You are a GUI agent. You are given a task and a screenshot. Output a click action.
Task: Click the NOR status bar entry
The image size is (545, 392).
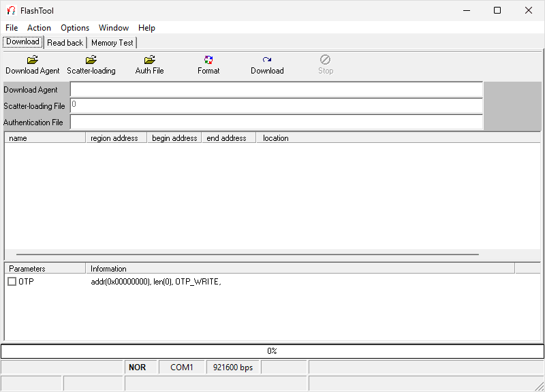click(x=141, y=367)
